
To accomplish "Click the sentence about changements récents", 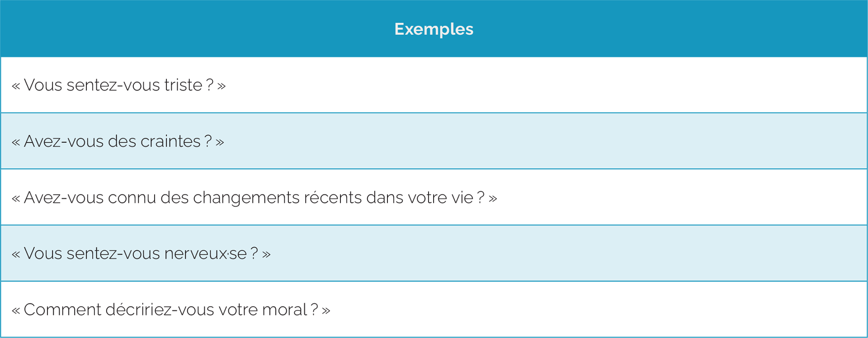I will pyautogui.click(x=254, y=197).
